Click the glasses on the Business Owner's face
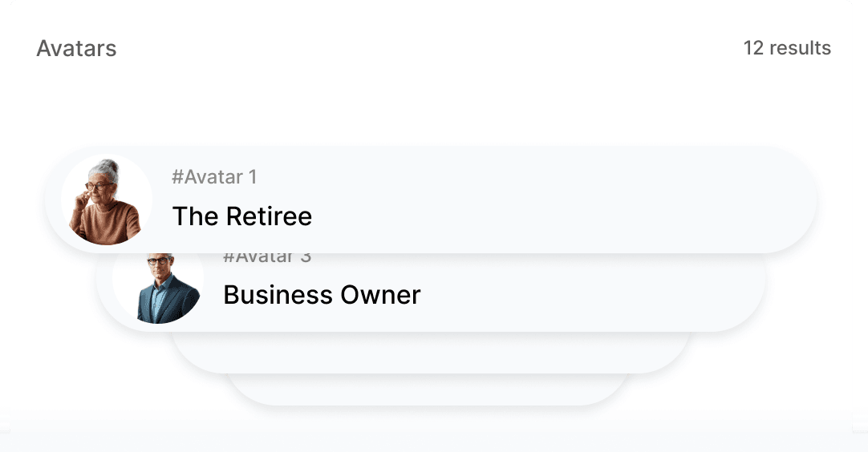This screenshot has width=868, height=452. click(x=157, y=263)
